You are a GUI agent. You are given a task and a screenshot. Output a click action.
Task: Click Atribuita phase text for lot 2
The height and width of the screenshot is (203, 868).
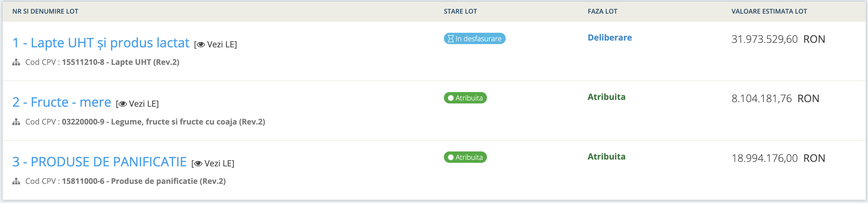(606, 97)
